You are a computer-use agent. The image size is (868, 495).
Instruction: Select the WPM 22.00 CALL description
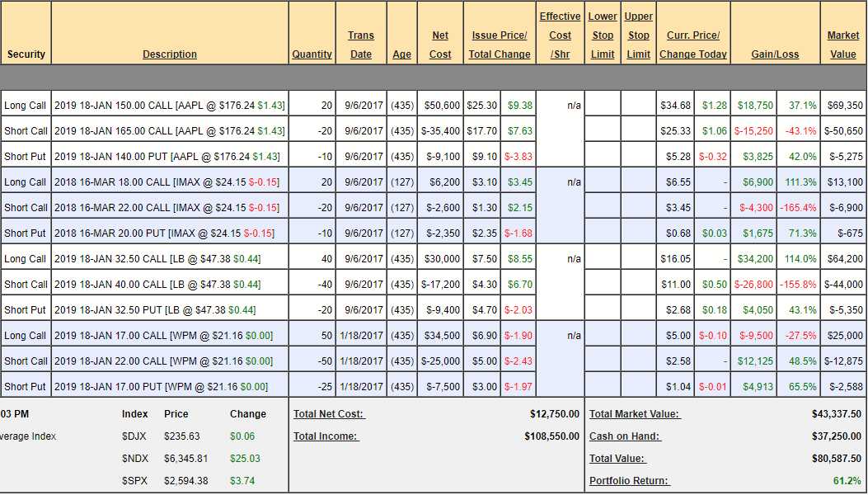163,361
